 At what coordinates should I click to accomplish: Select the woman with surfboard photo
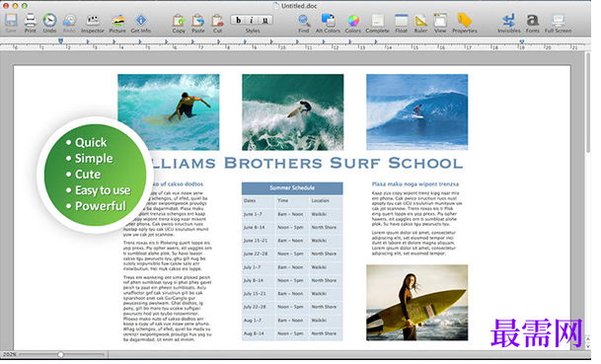pyautogui.click(x=417, y=303)
